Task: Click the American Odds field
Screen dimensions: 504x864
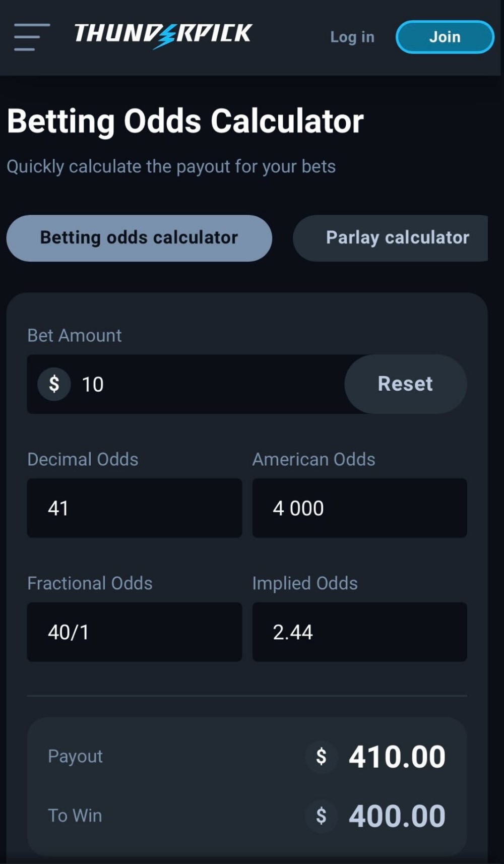Action: coord(359,508)
